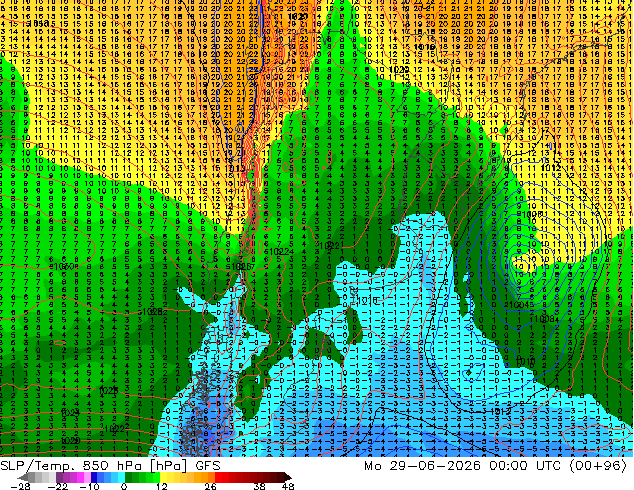Click the '38' label under the color legend

pos(260,486)
